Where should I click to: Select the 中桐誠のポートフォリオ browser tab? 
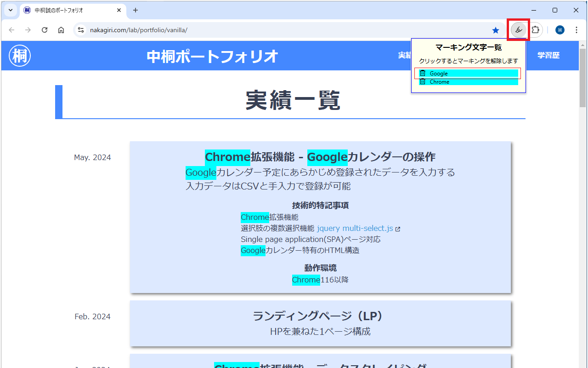point(73,10)
